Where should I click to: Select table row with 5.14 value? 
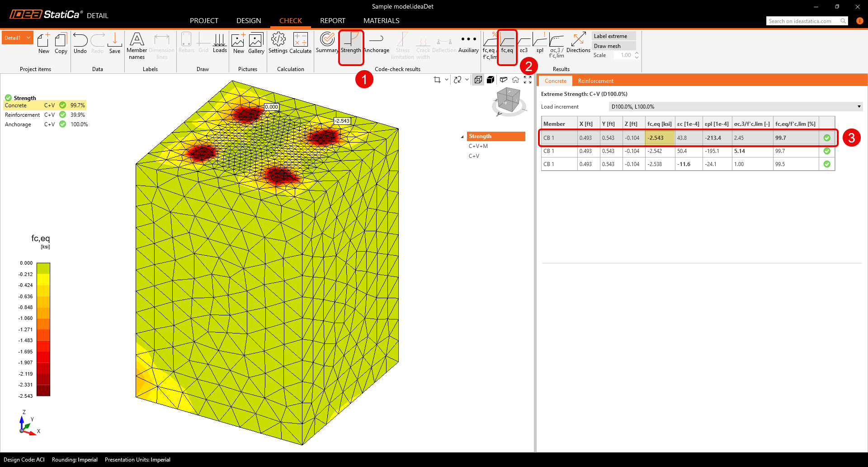(x=688, y=151)
